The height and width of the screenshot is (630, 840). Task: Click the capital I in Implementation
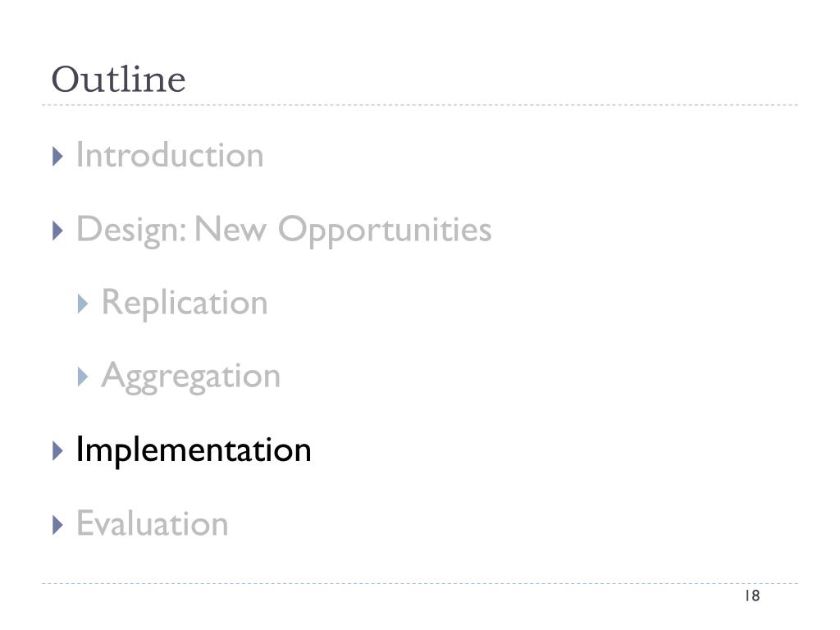(x=80, y=449)
